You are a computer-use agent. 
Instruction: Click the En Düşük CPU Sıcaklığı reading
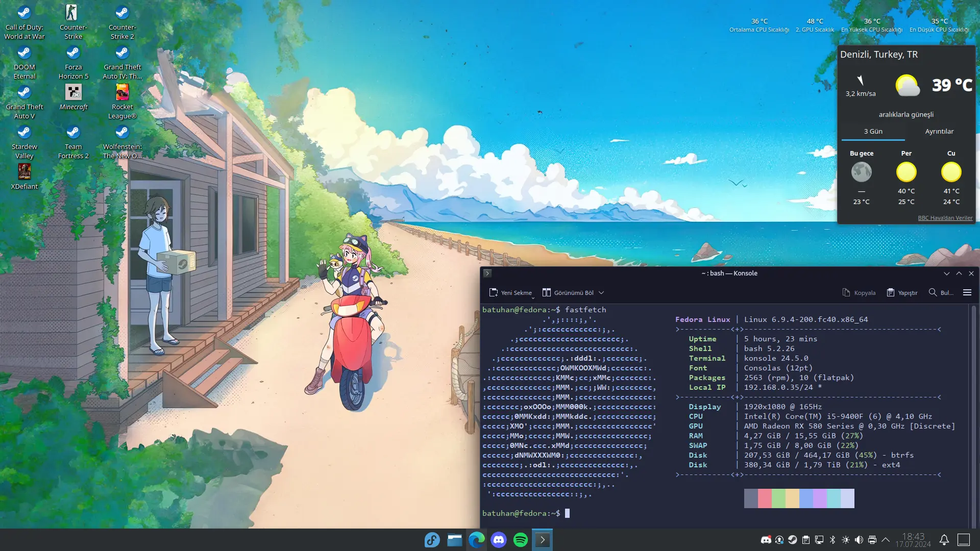[939, 25]
